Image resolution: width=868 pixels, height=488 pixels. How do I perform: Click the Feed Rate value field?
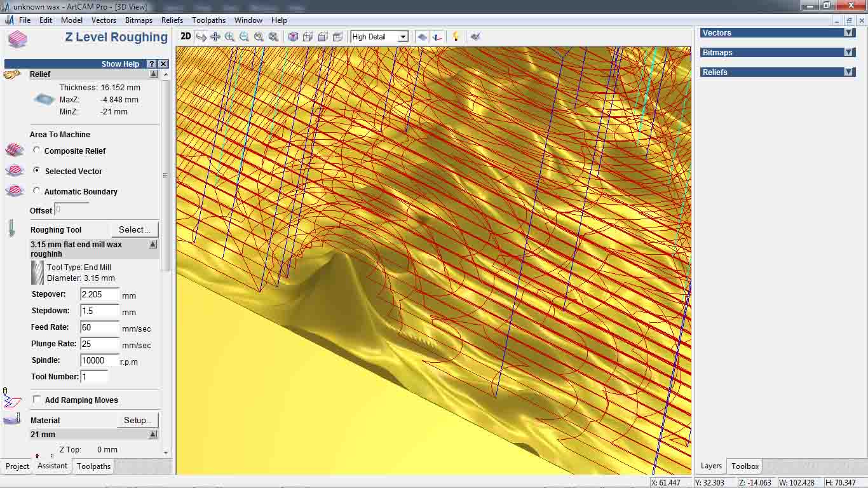click(x=100, y=327)
